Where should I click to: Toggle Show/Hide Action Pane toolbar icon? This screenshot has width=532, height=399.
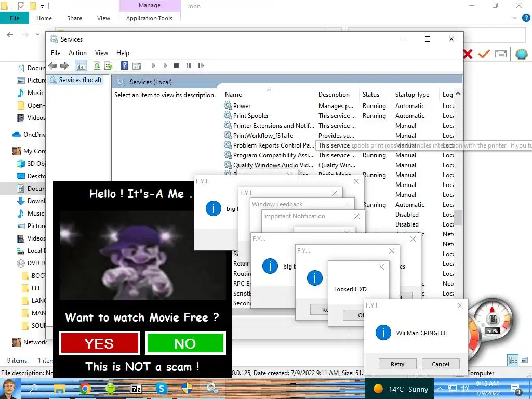pos(137,65)
